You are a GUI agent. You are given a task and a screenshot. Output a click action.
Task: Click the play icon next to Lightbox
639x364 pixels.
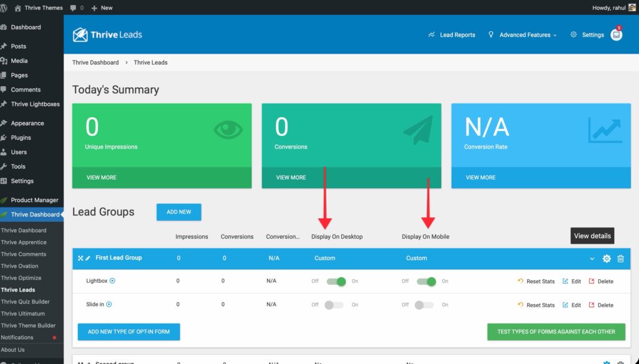[x=113, y=281]
